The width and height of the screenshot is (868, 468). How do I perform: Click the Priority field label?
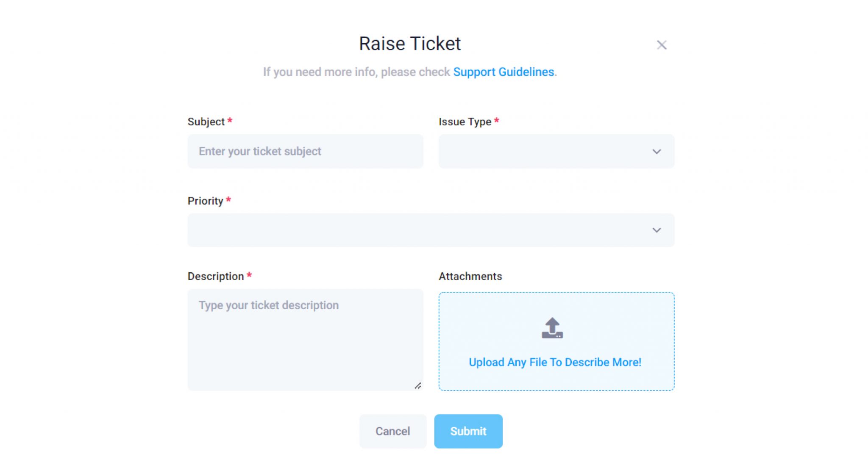click(x=205, y=201)
